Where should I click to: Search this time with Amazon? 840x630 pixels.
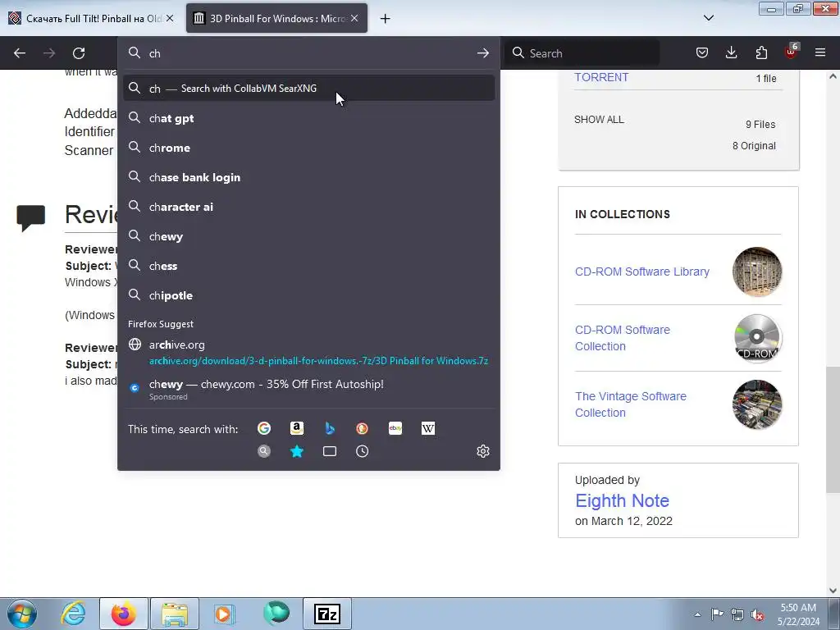297,428
